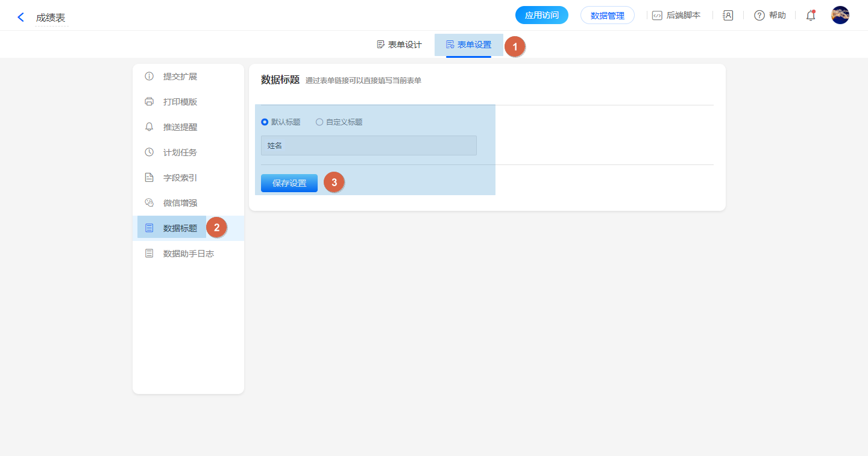The height and width of the screenshot is (456, 868).
Task: Open 提交扩展 in the sidebar
Action: (180, 77)
